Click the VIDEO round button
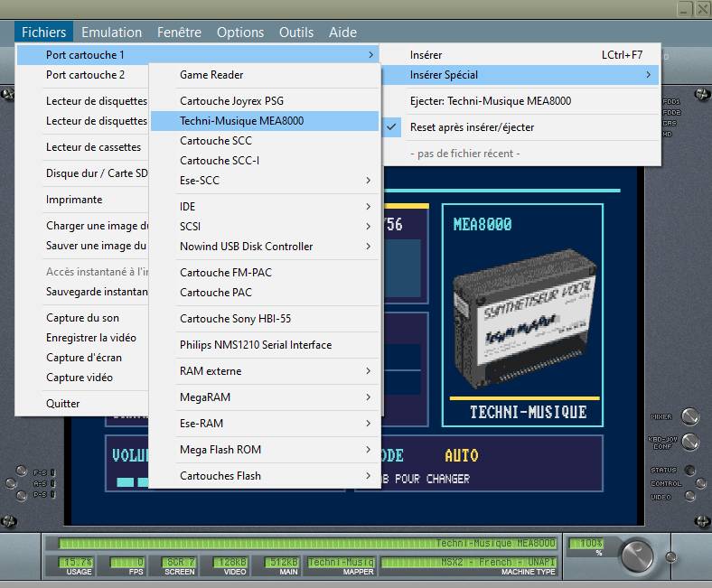Viewport: 712px width, 588px height. [690, 496]
